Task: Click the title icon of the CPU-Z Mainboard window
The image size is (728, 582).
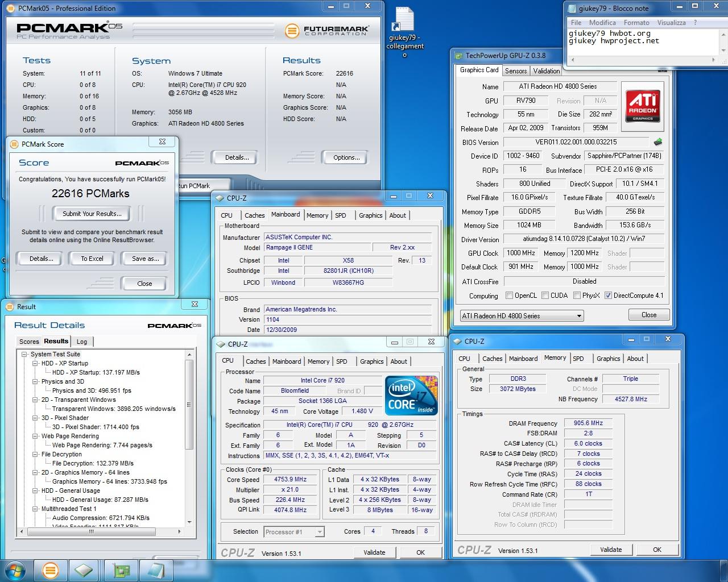Action: pyautogui.click(x=220, y=198)
